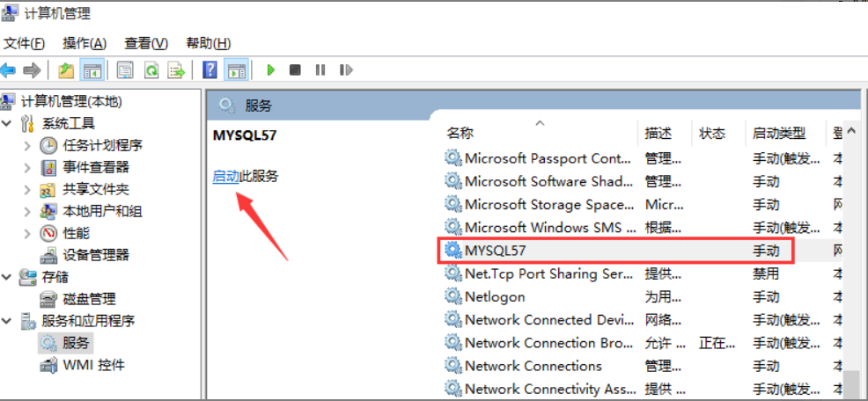Toggle the Show/Hide Action Pane button
This screenshot has height=401, width=868.
point(235,70)
